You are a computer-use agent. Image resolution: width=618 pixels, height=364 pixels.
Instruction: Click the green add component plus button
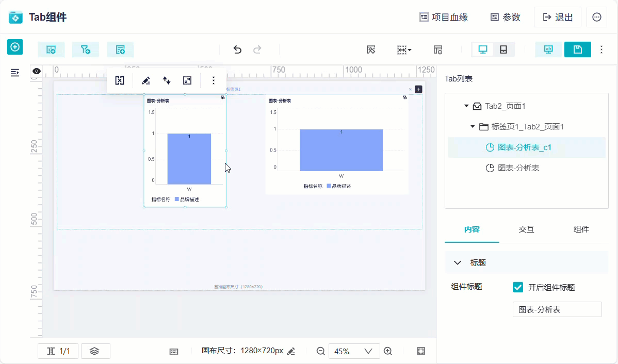[x=15, y=47]
